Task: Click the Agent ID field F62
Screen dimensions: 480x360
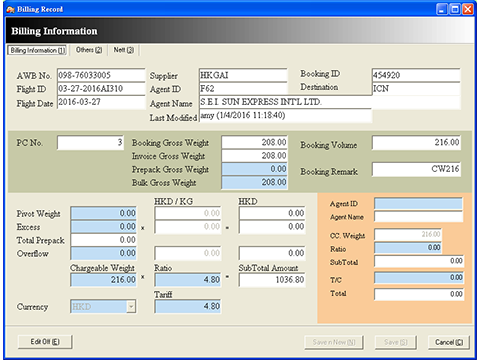Action: [243, 89]
